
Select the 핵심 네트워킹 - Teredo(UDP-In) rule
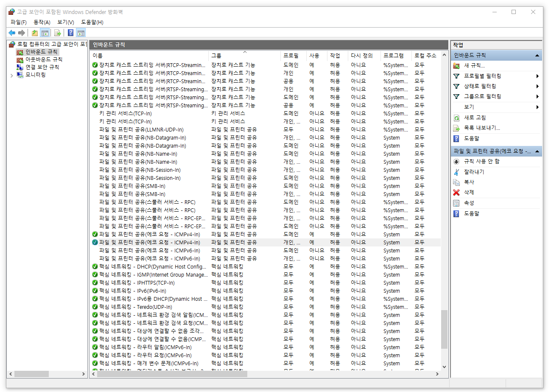265,307
